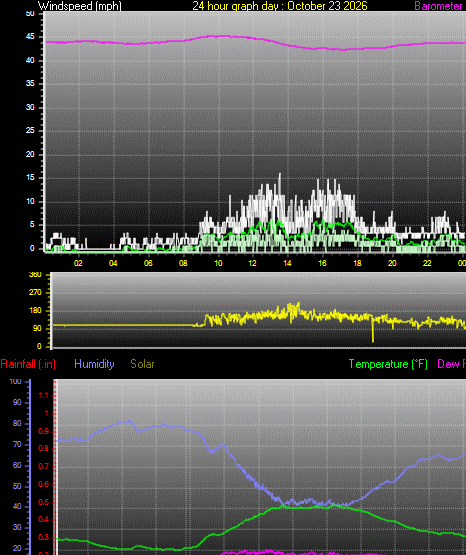Click the green 'Temperature (°F)' legend label
This screenshot has width=466, height=555.
coord(388,364)
